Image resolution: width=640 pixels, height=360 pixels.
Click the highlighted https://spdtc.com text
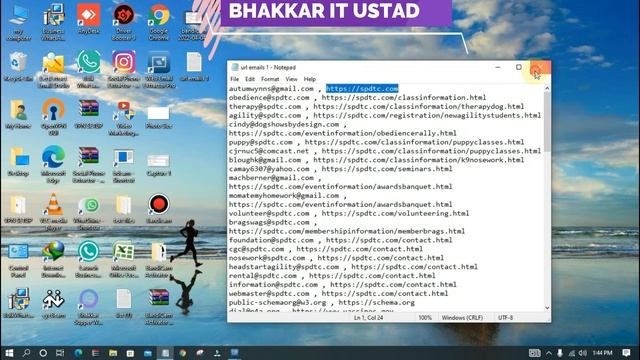(x=362, y=89)
